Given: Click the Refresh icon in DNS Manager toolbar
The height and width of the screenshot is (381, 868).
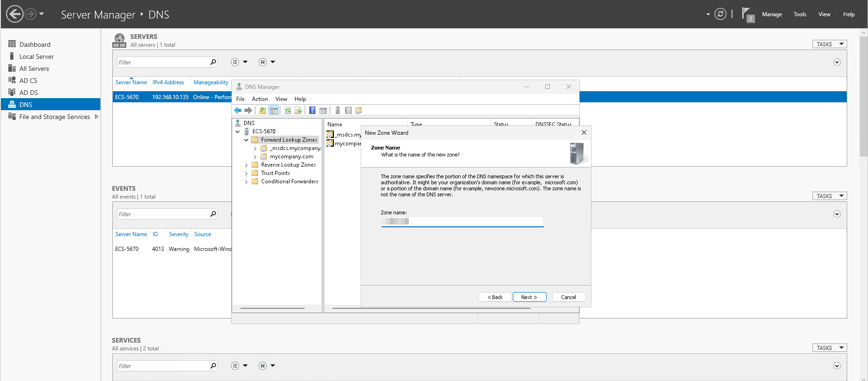Looking at the screenshot, I should [x=288, y=111].
